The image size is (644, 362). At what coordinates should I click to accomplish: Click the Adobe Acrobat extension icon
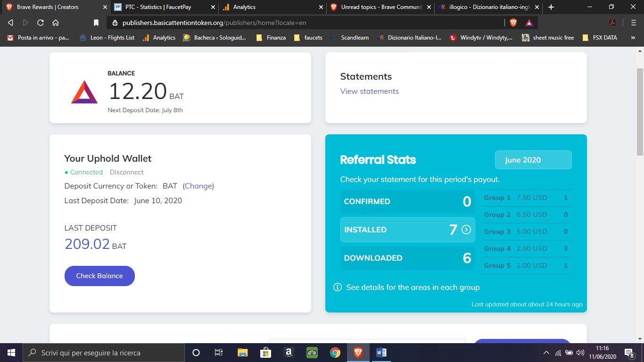[x=612, y=23]
